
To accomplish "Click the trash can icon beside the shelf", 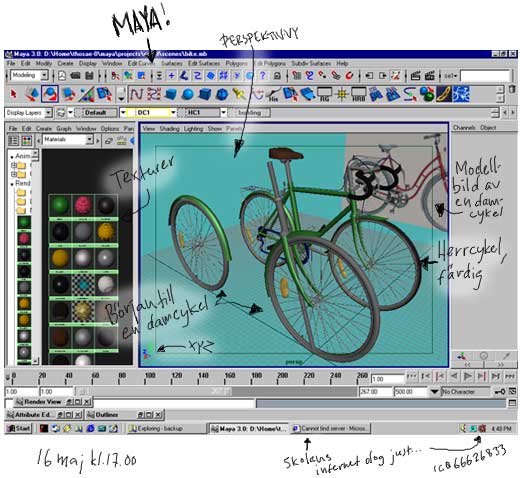I will click(512, 90).
